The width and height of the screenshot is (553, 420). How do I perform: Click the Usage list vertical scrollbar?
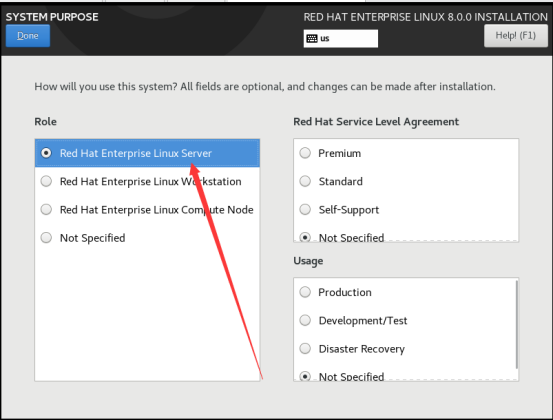517,324
